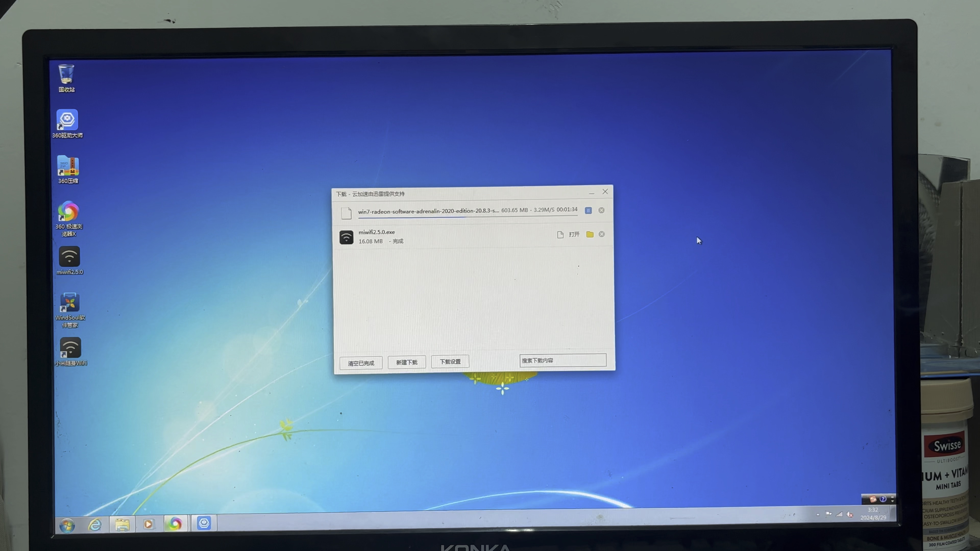
Task: Open the Windows Start menu
Action: 67,525
